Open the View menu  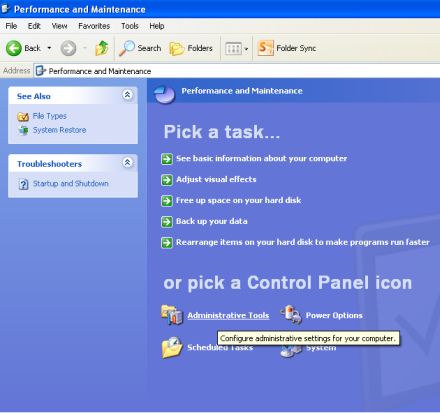pos(59,26)
